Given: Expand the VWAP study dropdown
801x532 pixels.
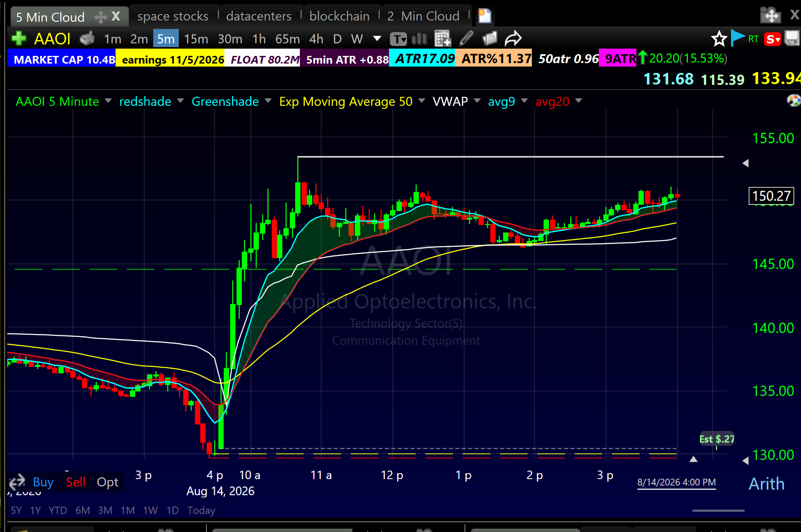Looking at the screenshot, I should (477, 101).
